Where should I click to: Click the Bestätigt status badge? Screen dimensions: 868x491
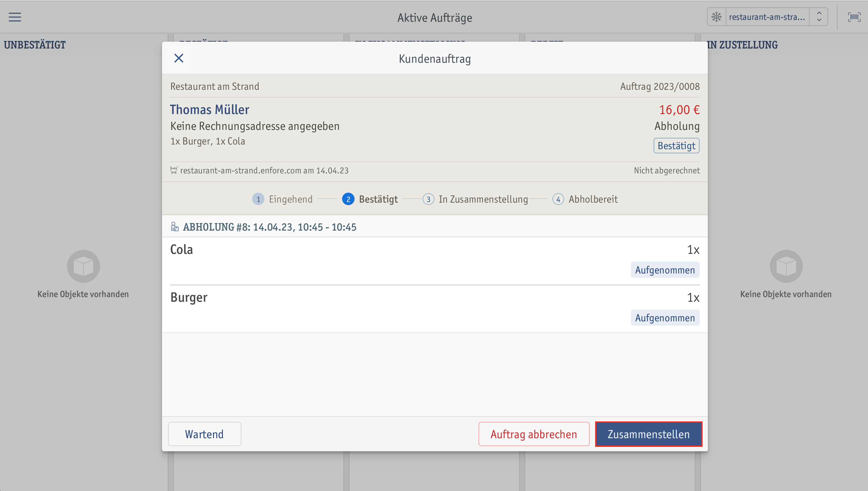point(676,146)
